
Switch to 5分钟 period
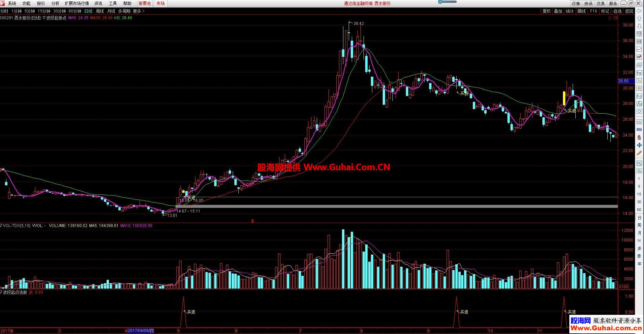pos(30,11)
